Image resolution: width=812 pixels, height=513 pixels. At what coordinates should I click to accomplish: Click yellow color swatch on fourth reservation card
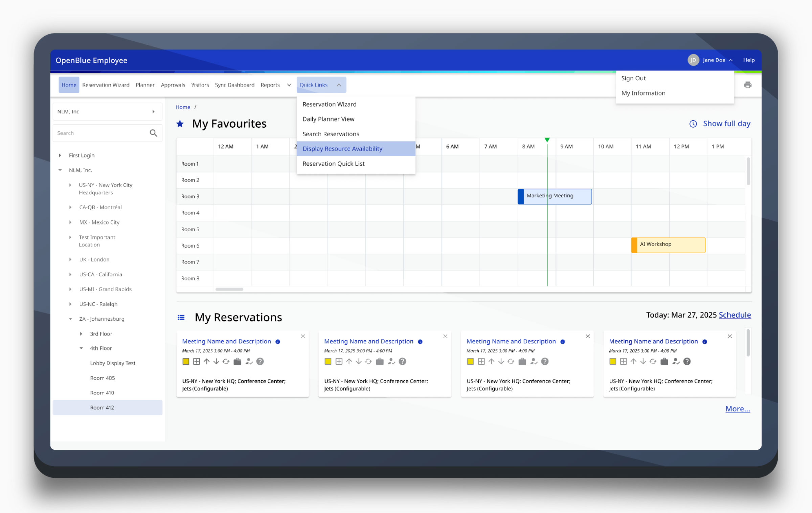tap(613, 362)
